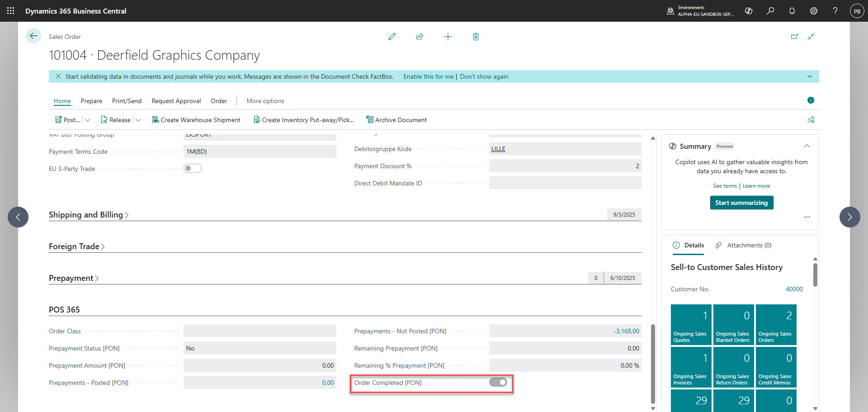Image resolution: width=868 pixels, height=412 pixels.
Task: Click the Order Class field
Action: (x=260, y=331)
